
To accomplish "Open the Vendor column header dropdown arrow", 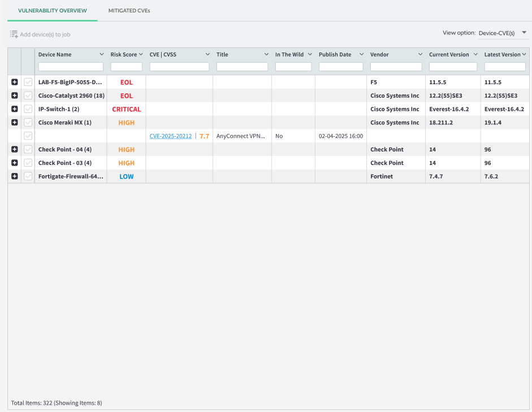I will pos(420,55).
